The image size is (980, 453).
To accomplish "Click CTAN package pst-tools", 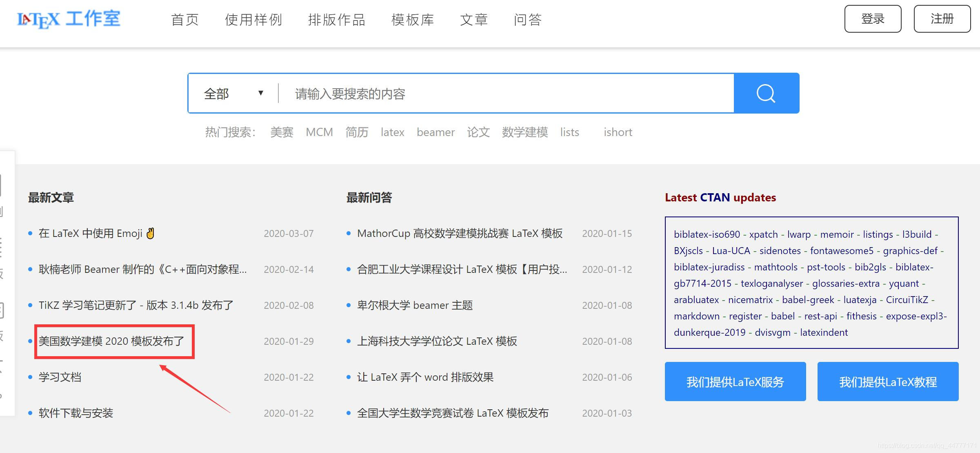I will (826, 267).
